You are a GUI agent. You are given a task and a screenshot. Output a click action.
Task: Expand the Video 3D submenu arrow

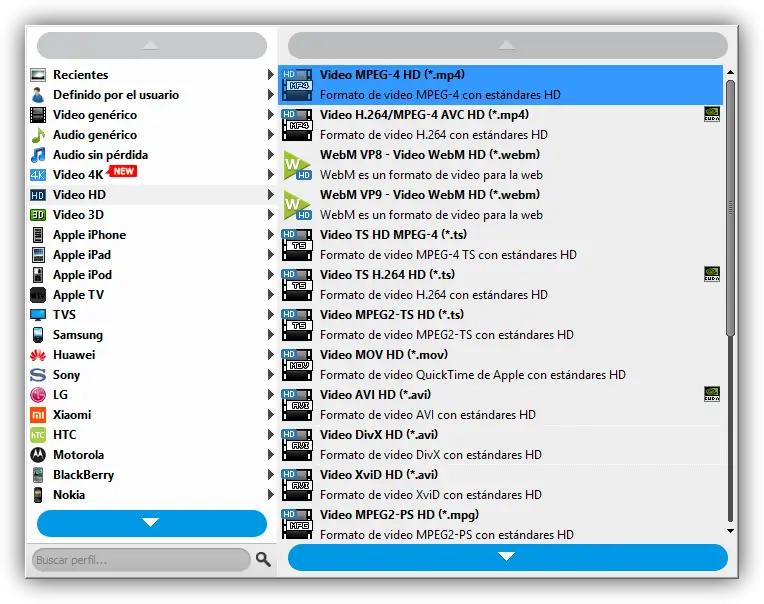pyautogui.click(x=270, y=214)
